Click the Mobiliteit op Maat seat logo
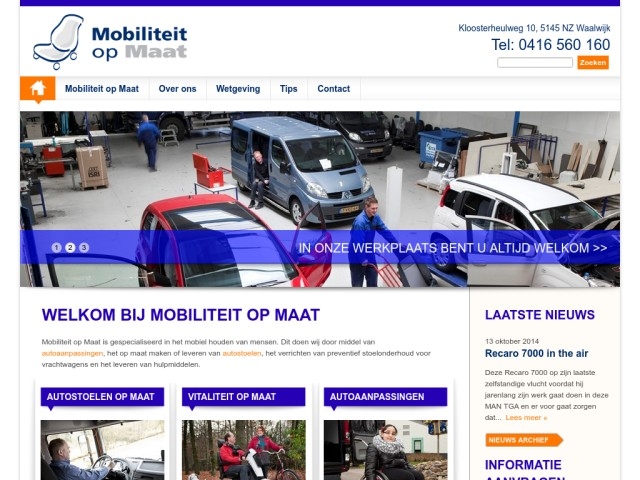The height and width of the screenshot is (480, 640). click(110, 42)
